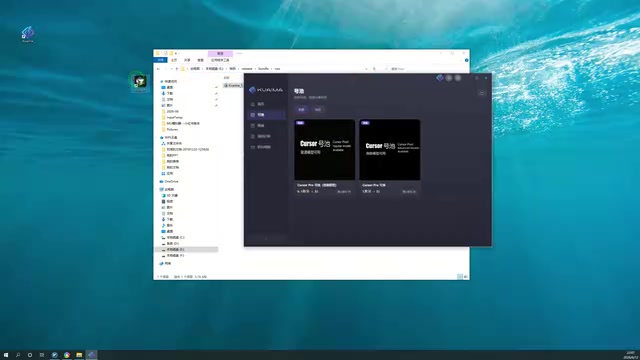Select the highlighted 号池 item in KuaiMa sidebar
This screenshot has width=640, height=360.
click(x=267, y=115)
